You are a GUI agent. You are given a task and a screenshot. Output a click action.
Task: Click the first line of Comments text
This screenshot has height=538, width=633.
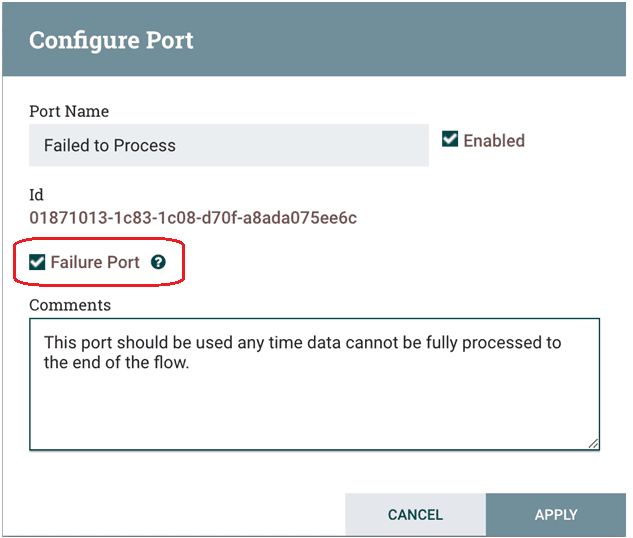click(302, 343)
